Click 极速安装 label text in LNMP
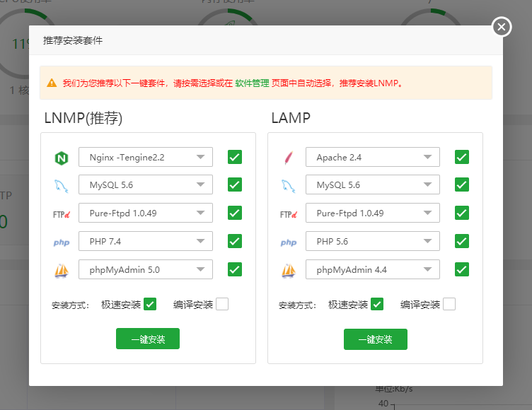532x410 pixels. tap(121, 305)
